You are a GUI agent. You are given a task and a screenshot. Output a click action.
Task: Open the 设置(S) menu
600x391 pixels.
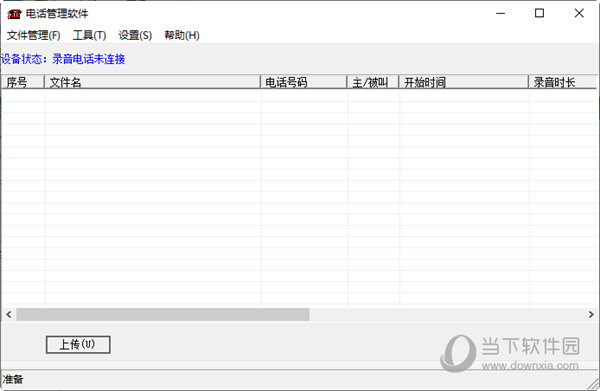tap(135, 36)
